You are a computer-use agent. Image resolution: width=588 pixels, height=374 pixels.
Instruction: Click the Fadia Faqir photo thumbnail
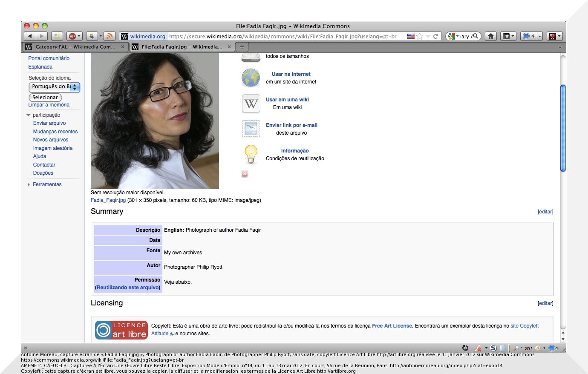click(155, 121)
